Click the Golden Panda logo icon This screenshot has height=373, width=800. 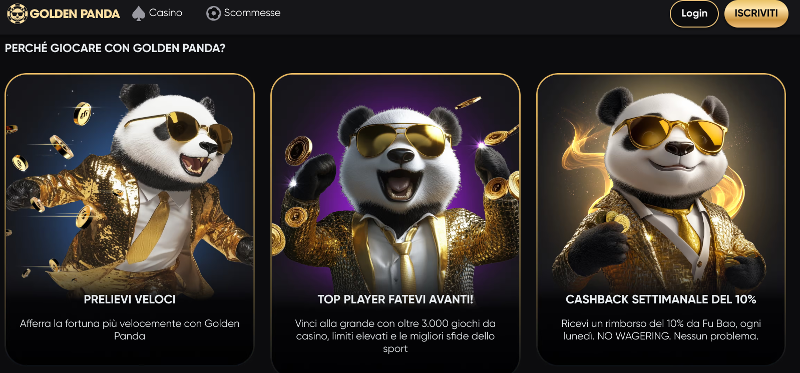coord(17,13)
